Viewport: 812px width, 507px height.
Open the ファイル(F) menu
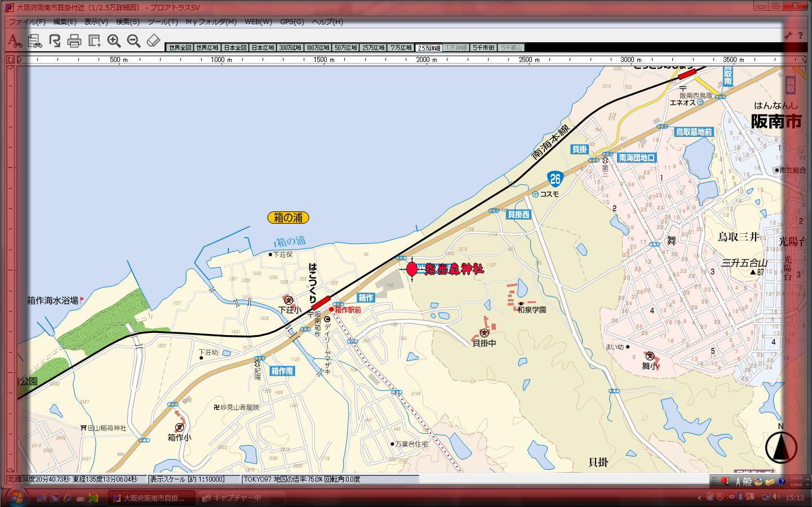27,22
